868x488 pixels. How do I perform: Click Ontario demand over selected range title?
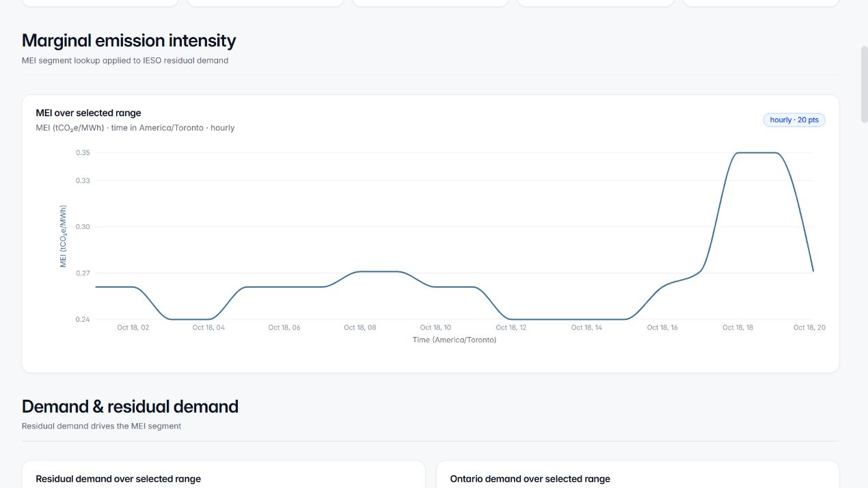[x=530, y=479]
